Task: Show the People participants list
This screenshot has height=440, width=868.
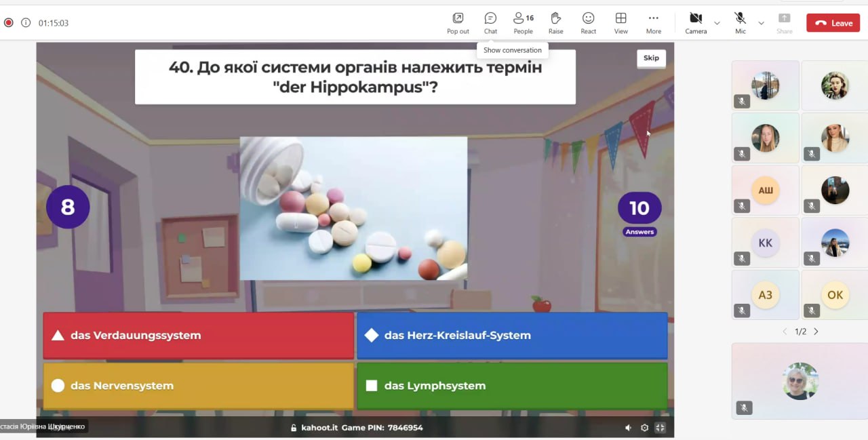Action: [x=523, y=23]
